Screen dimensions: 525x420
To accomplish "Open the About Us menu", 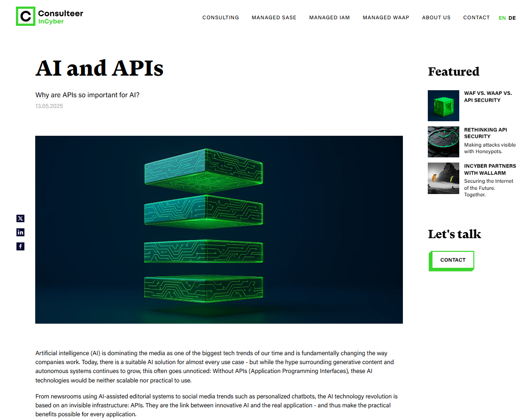I will point(436,17).
